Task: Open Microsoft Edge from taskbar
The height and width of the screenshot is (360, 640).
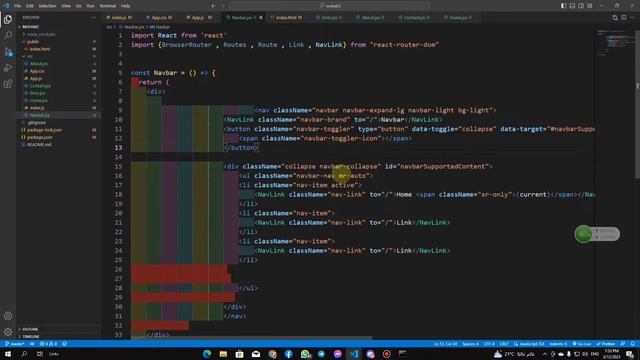Action: pyautogui.click(x=207, y=354)
